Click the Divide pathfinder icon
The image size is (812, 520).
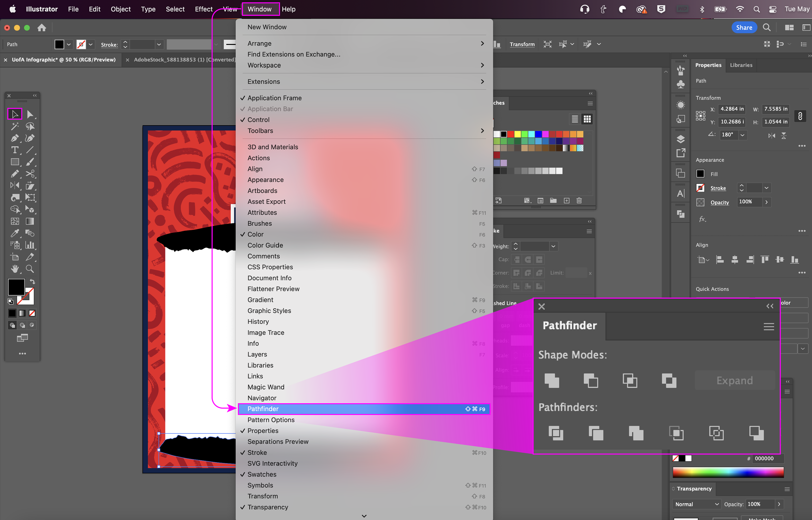tap(555, 433)
